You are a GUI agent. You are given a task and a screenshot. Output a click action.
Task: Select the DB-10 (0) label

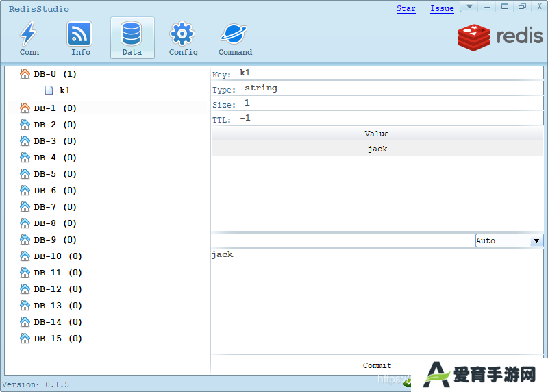[58, 256]
